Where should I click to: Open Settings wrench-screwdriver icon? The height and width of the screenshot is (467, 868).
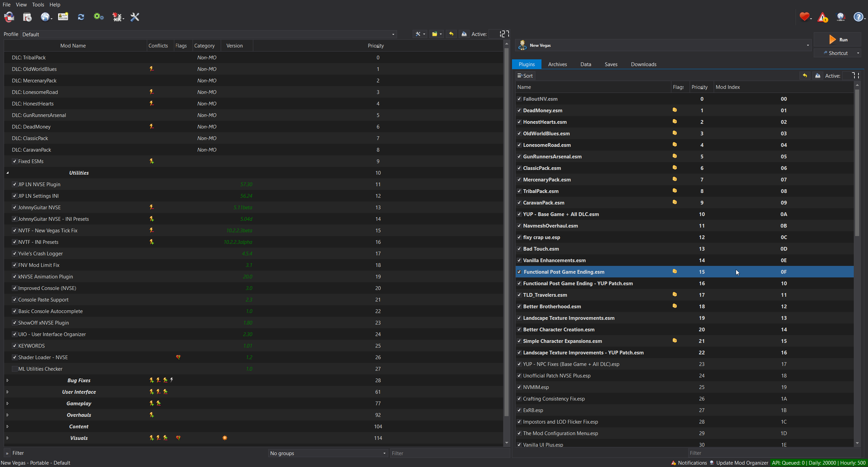point(135,17)
